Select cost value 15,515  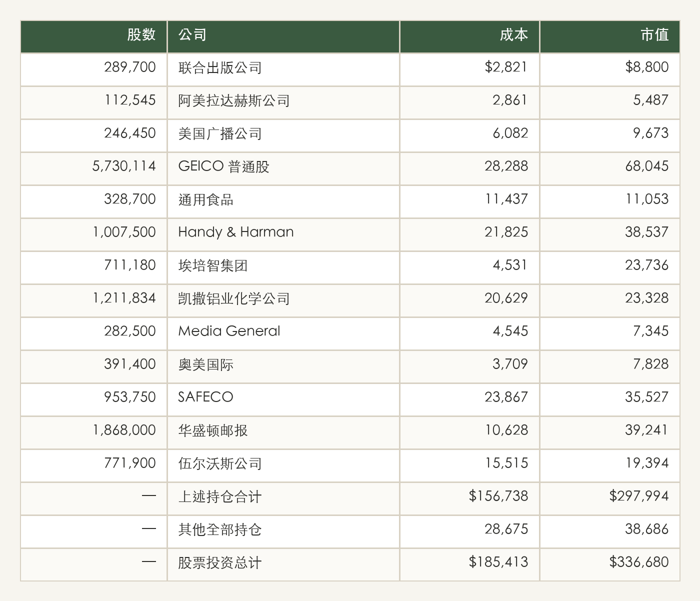[x=506, y=463]
